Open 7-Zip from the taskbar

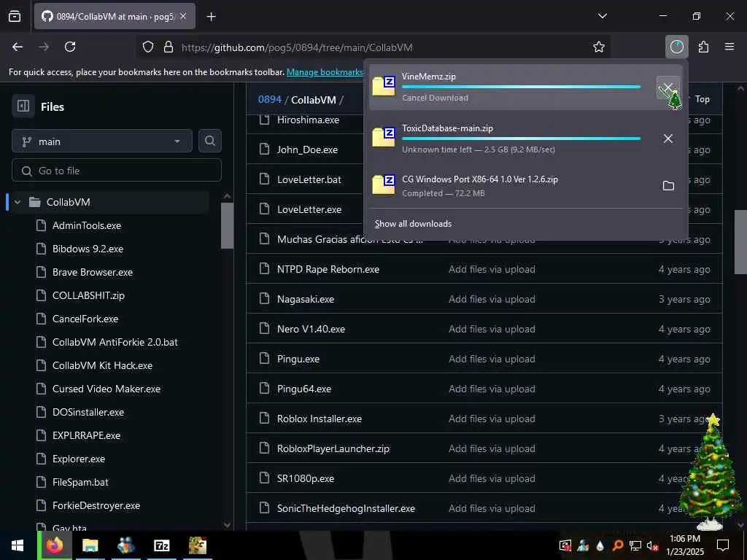161,545
